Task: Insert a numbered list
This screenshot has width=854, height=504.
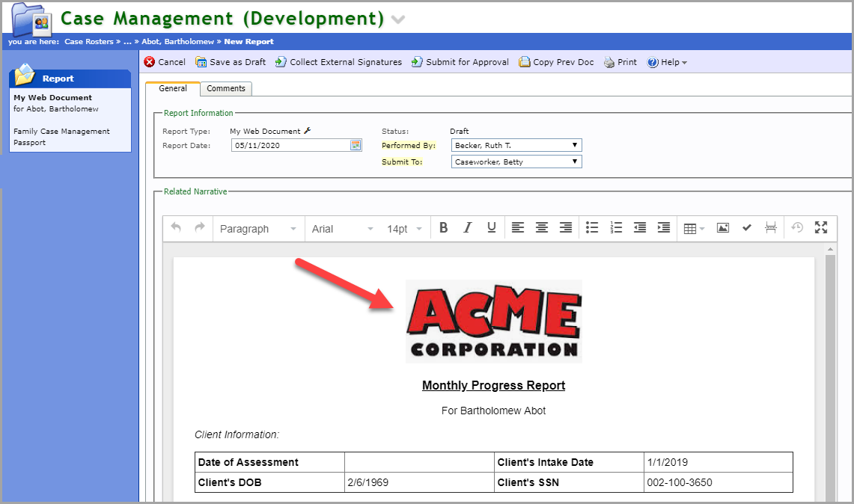Action: click(x=616, y=228)
